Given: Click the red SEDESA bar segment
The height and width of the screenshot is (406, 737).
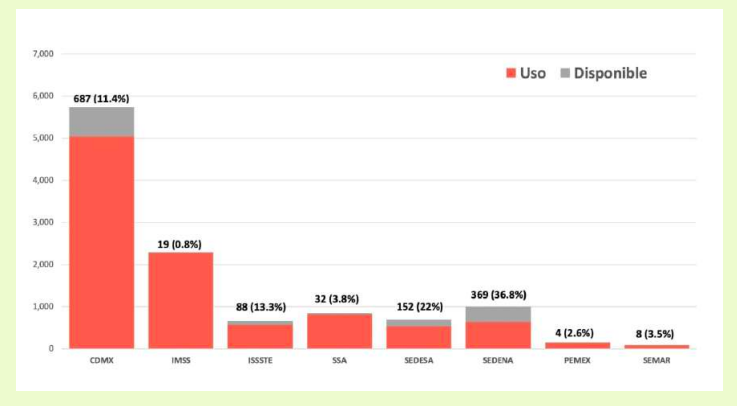Looking at the screenshot, I should [x=418, y=337].
